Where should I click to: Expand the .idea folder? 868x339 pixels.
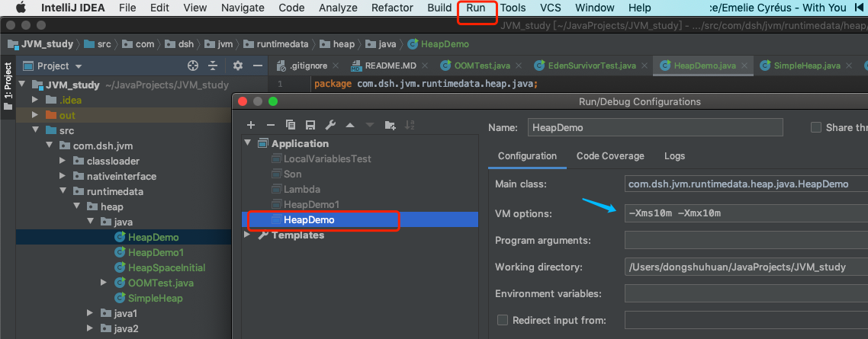pos(35,100)
